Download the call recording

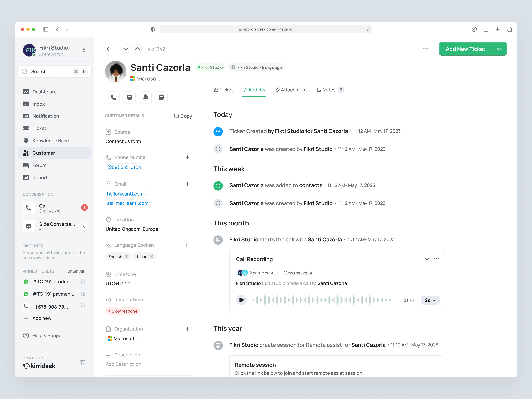coord(427,259)
